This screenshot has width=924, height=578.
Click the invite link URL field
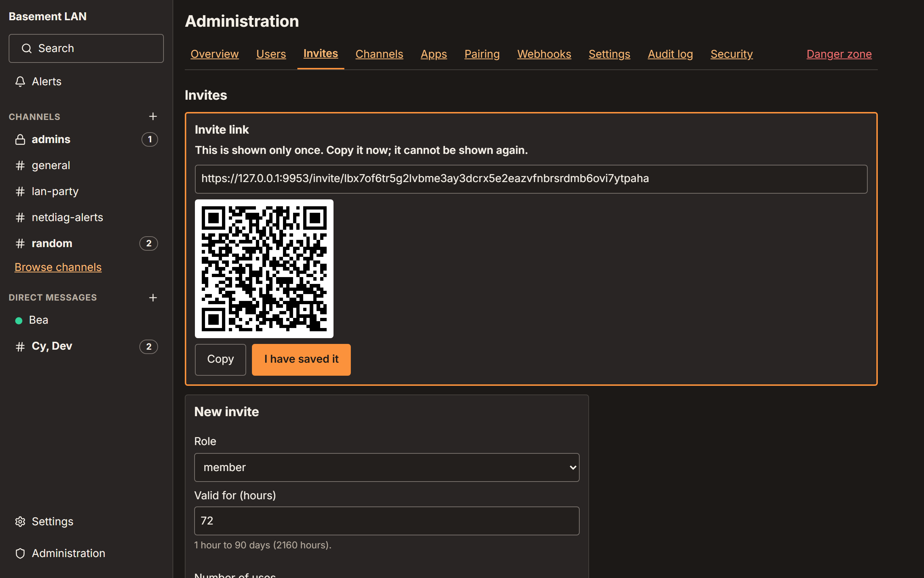(531, 179)
